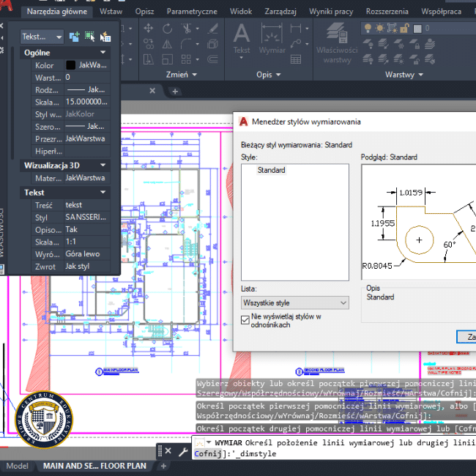The height and width of the screenshot is (476, 476).
Task: Expand the Zmień panel
Action: pos(182,75)
